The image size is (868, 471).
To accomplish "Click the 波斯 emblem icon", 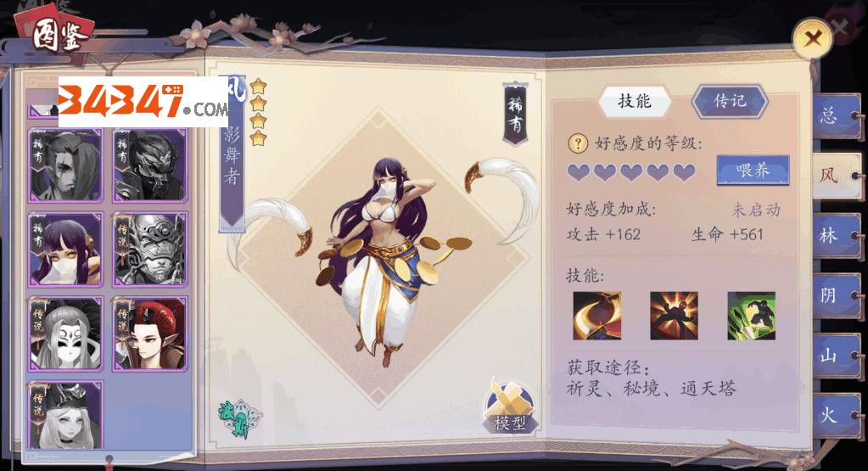I will point(239,419).
